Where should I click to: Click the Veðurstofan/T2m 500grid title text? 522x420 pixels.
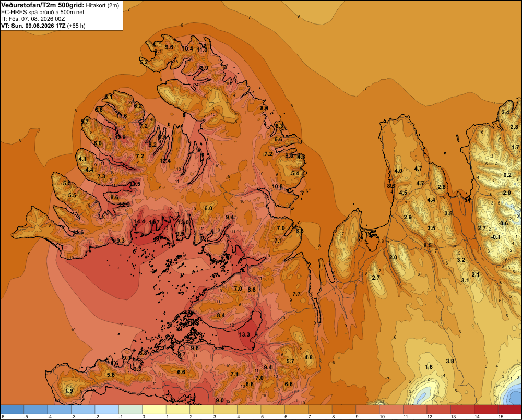43,5
